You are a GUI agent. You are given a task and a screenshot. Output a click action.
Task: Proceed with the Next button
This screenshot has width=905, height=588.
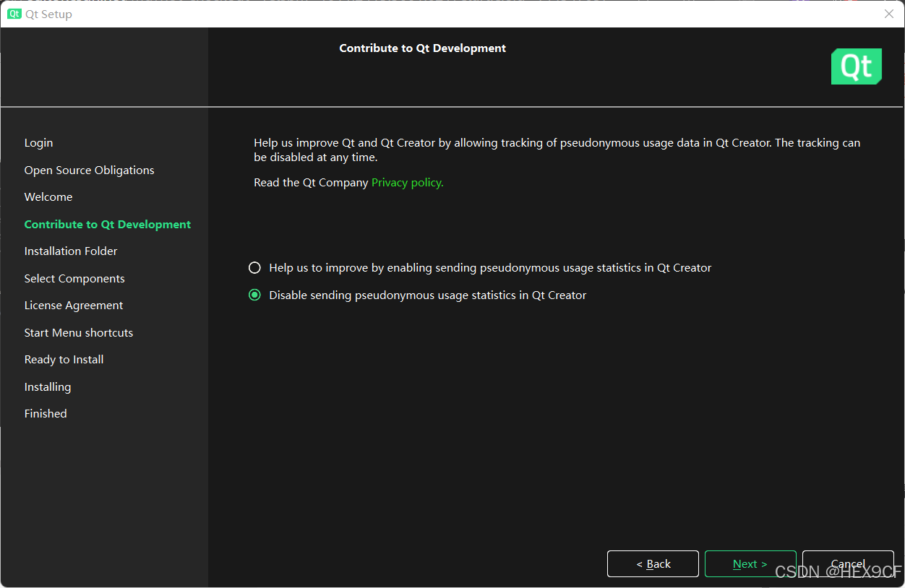(750, 563)
